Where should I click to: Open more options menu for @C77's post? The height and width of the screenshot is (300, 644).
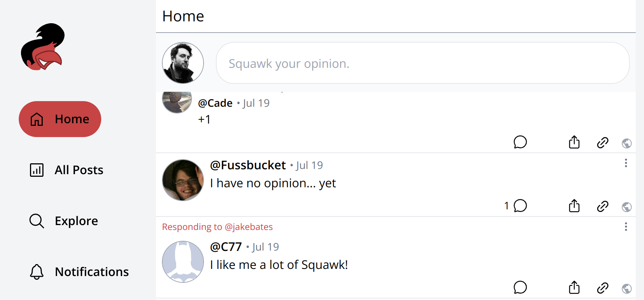click(626, 227)
